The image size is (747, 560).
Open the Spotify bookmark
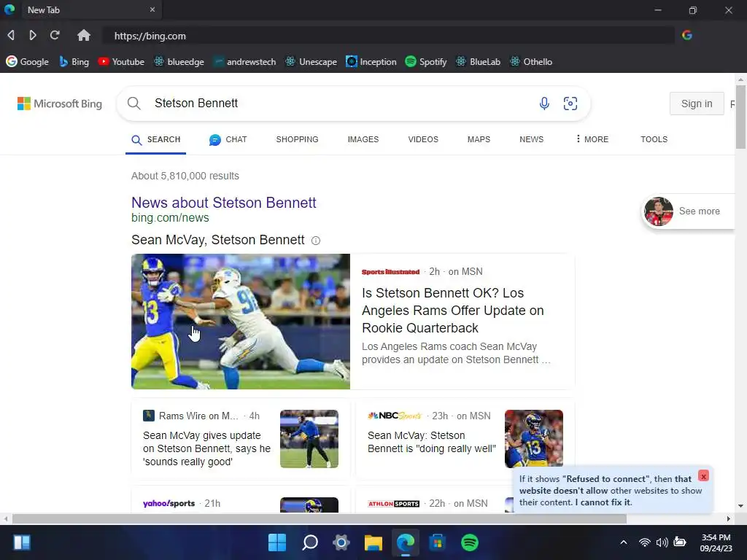(425, 61)
